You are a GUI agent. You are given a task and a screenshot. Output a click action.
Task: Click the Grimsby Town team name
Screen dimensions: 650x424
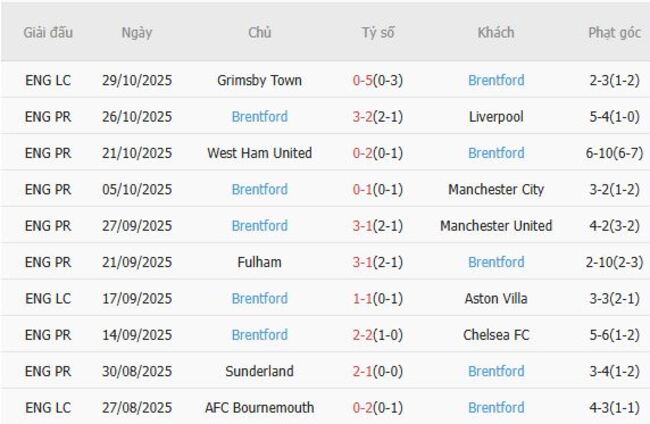click(x=259, y=80)
